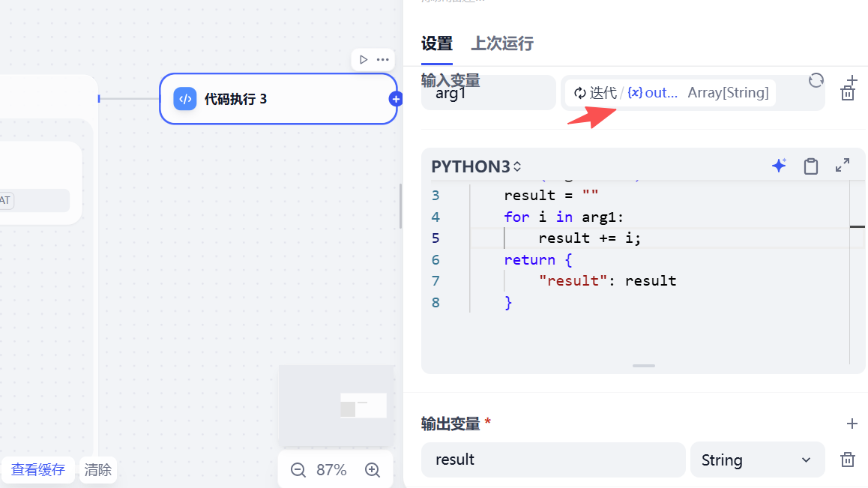Copy the code using the clipboard icon
Screen dimensions: 868x488
click(x=810, y=166)
